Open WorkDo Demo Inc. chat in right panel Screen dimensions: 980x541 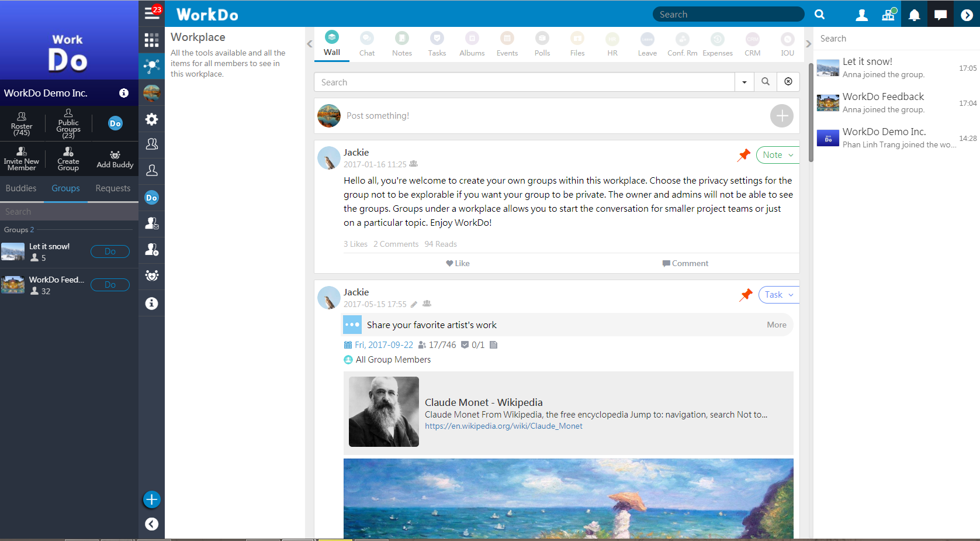coord(896,138)
